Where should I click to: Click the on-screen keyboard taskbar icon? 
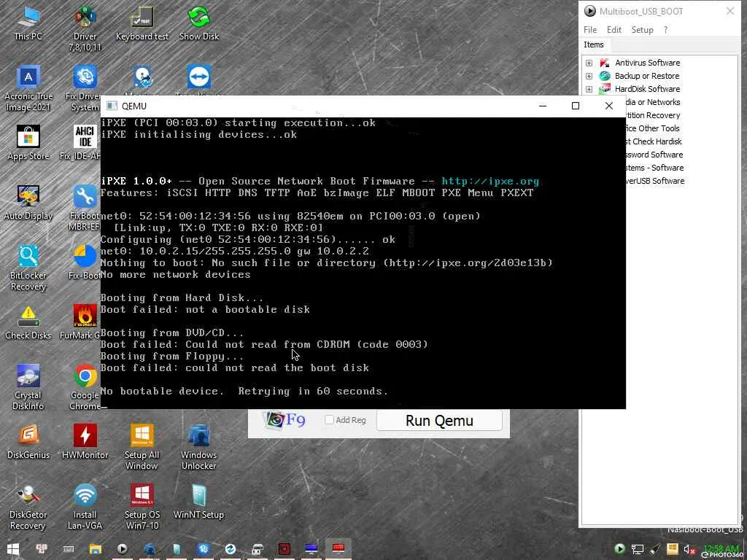point(69,549)
